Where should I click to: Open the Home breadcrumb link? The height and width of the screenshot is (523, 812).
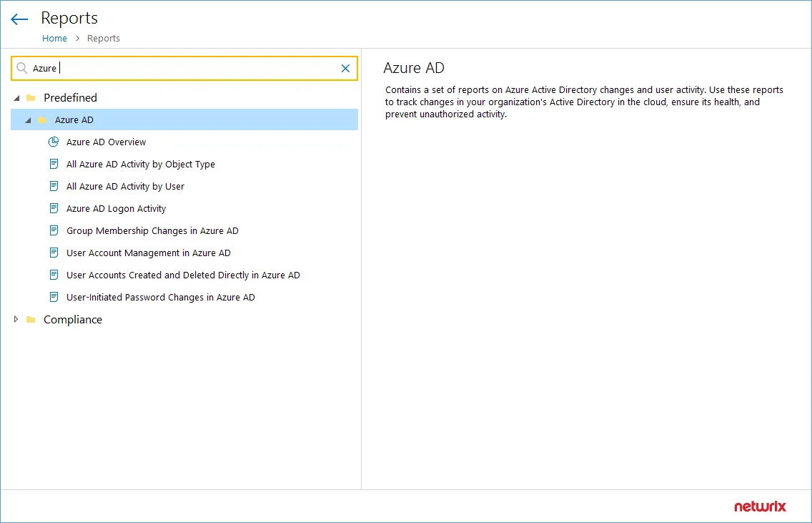54,39
